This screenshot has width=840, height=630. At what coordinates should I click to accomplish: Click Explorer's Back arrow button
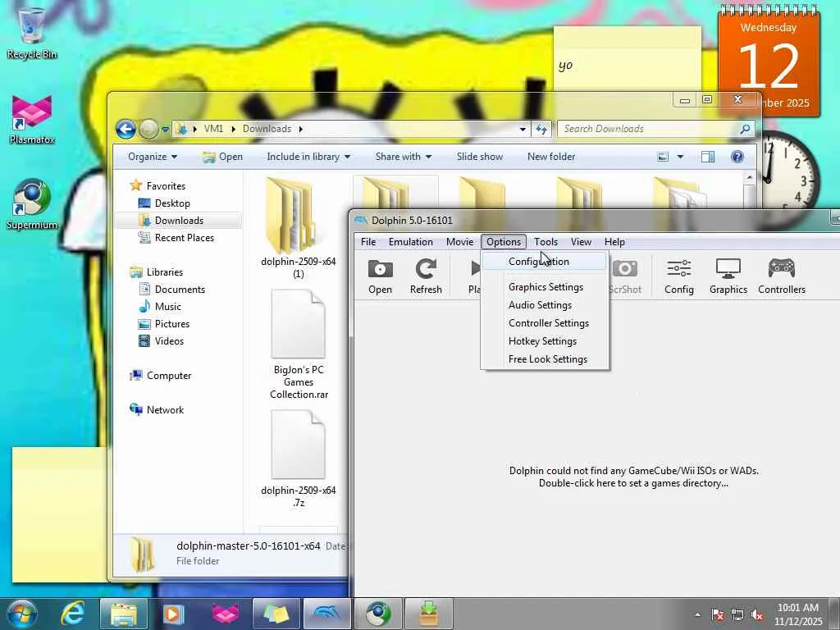point(126,129)
